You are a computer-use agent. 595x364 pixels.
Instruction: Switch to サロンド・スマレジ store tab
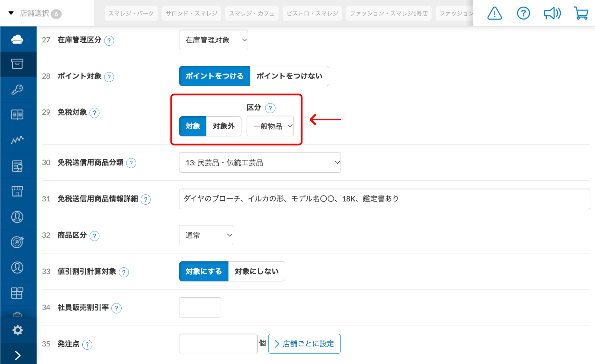pos(191,13)
